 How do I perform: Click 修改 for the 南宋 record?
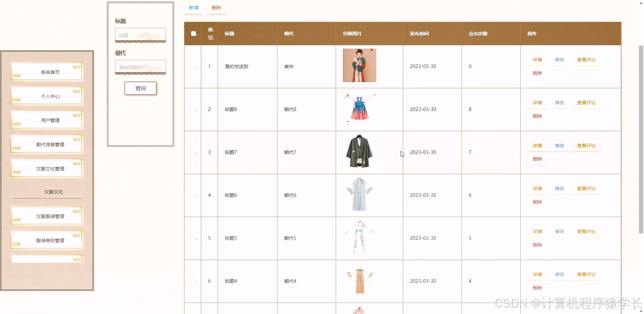point(559,60)
